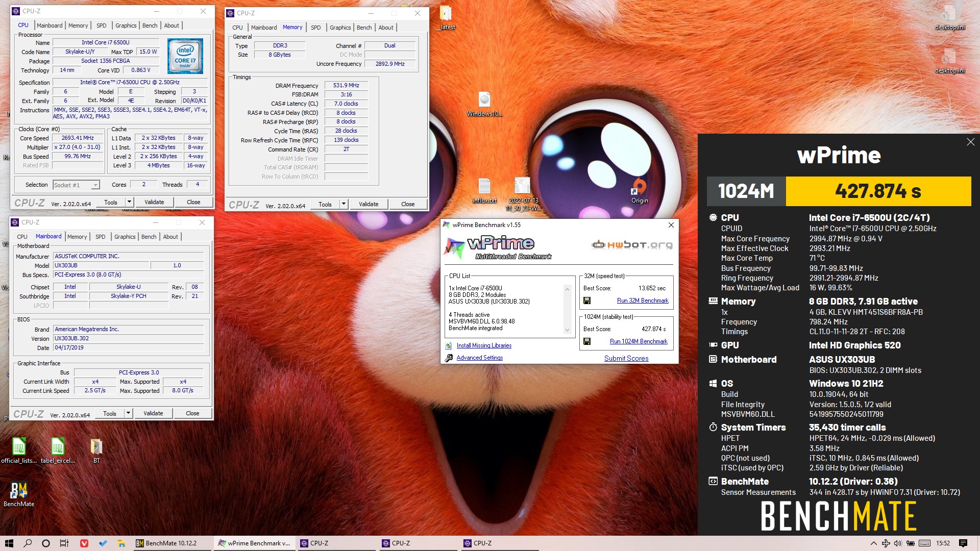
Task: Click the save icon for the 32M score
Action: click(587, 300)
